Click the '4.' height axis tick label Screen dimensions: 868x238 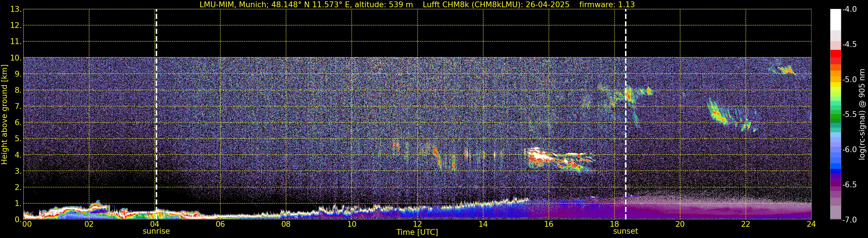point(18,155)
